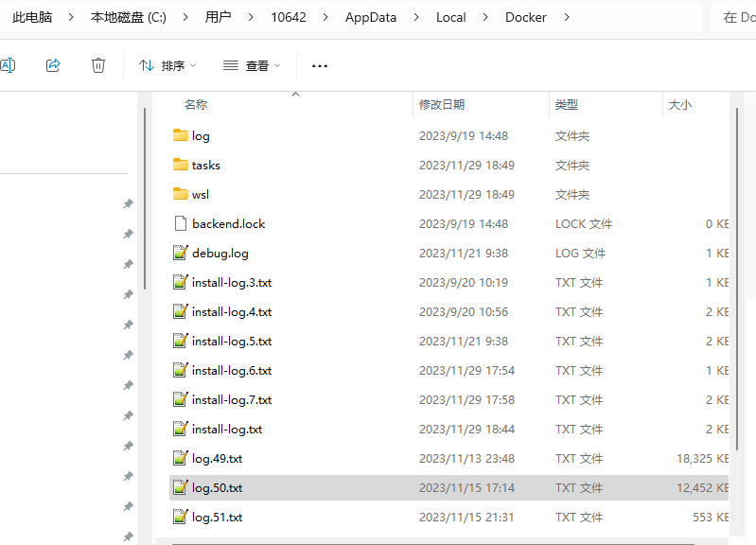Click the Delete trash can icon
Image resolution: width=756 pixels, height=545 pixels.
(98, 65)
